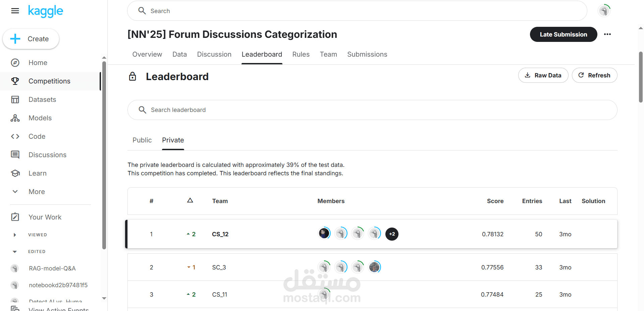This screenshot has height=311, width=644.
Task: Click the Score column header
Action: (x=495, y=201)
